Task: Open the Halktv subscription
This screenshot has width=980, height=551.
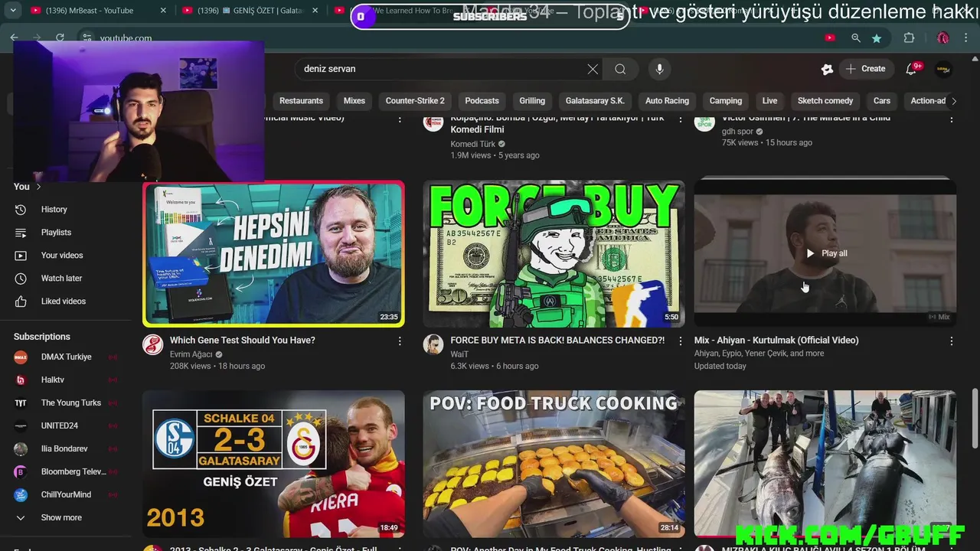Action: (53, 380)
